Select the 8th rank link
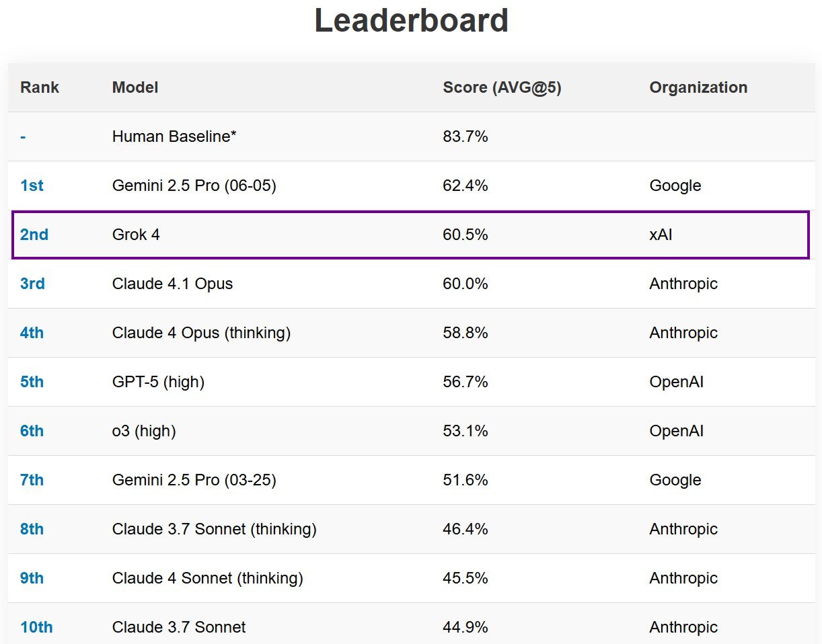This screenshot has width=822, height=644. tap(32, 529)
